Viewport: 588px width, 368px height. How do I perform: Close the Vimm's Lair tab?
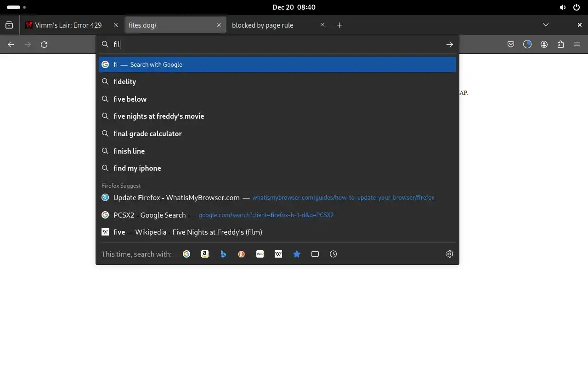tap(116, 25)
